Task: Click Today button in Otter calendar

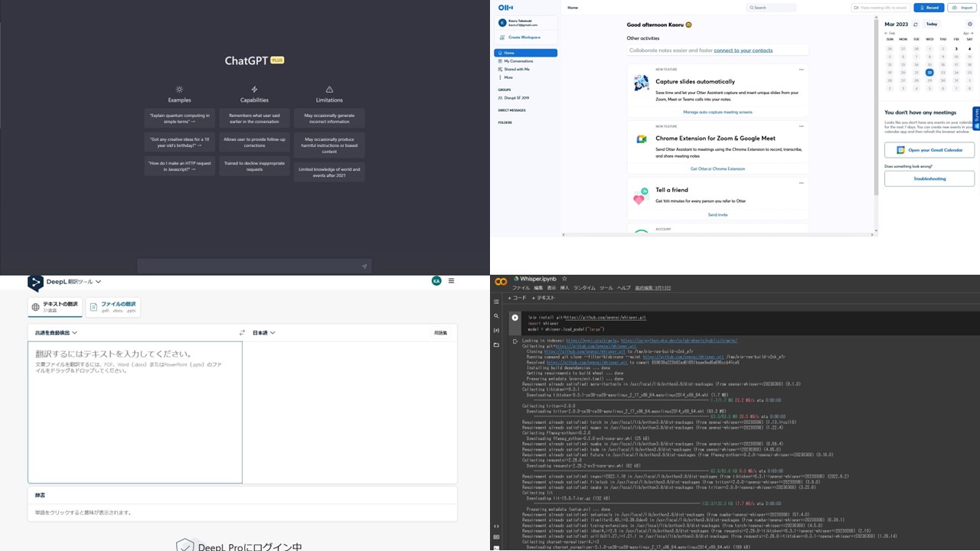Action: click(932, 24)
